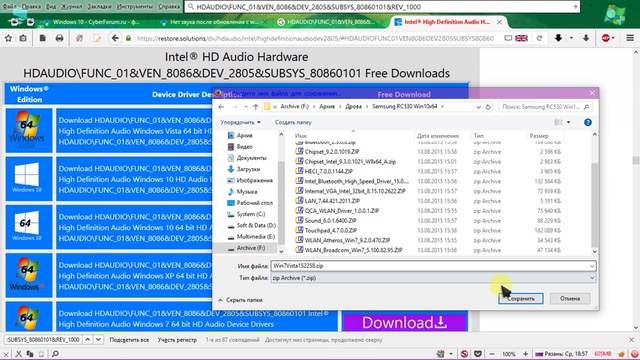Open the hamburger menu in the browser toolbar
Viewport: 640px width, 360px height.
(x=630, y=38)
